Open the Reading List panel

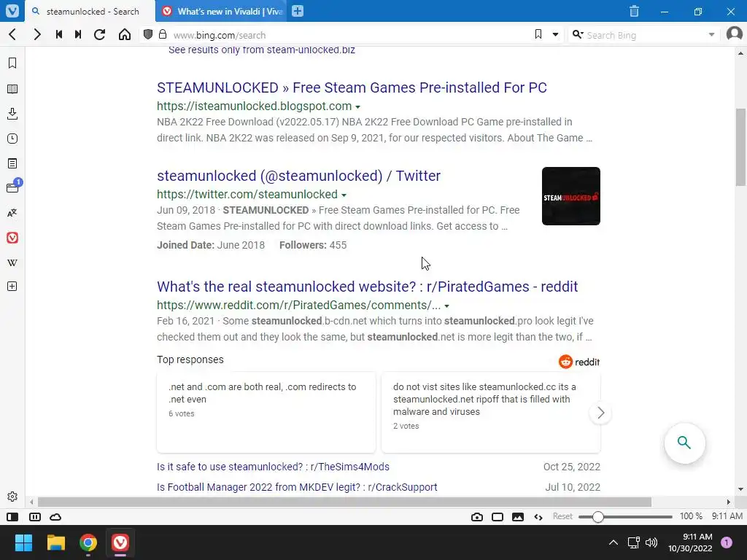(x=12, y=88)
